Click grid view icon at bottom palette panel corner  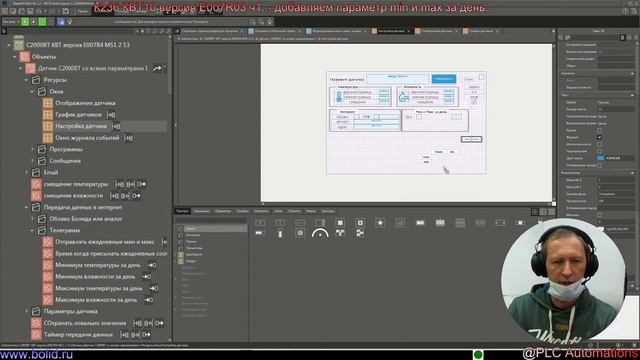[535, 212]
